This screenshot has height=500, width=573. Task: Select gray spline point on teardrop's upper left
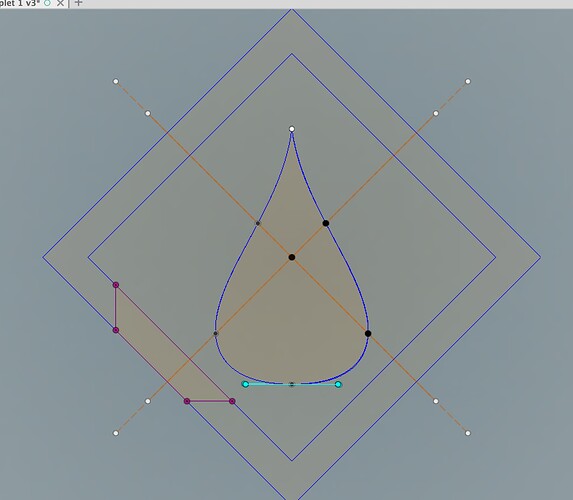click(258, 223)
